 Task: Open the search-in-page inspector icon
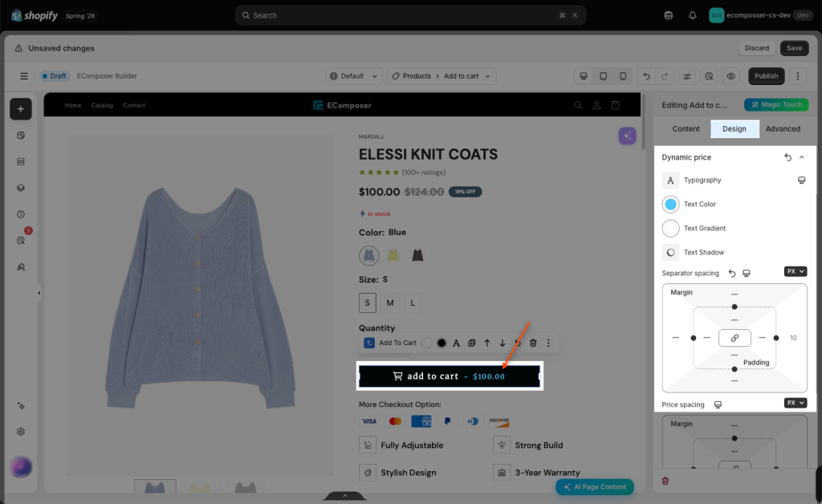coord(709,76)
